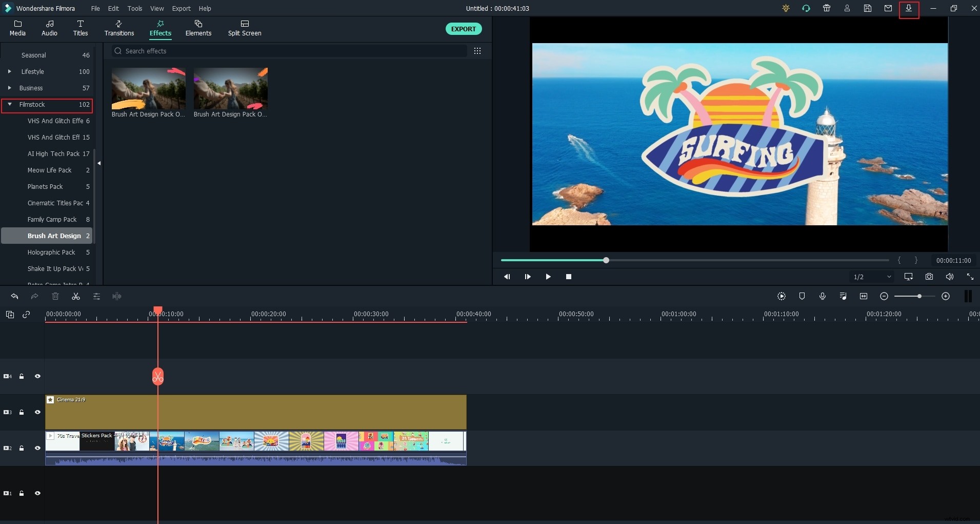Open the Audio Mixer icon near timeline toolbar
Viewport: 980px width, 524px height.
tap(843, 296)
